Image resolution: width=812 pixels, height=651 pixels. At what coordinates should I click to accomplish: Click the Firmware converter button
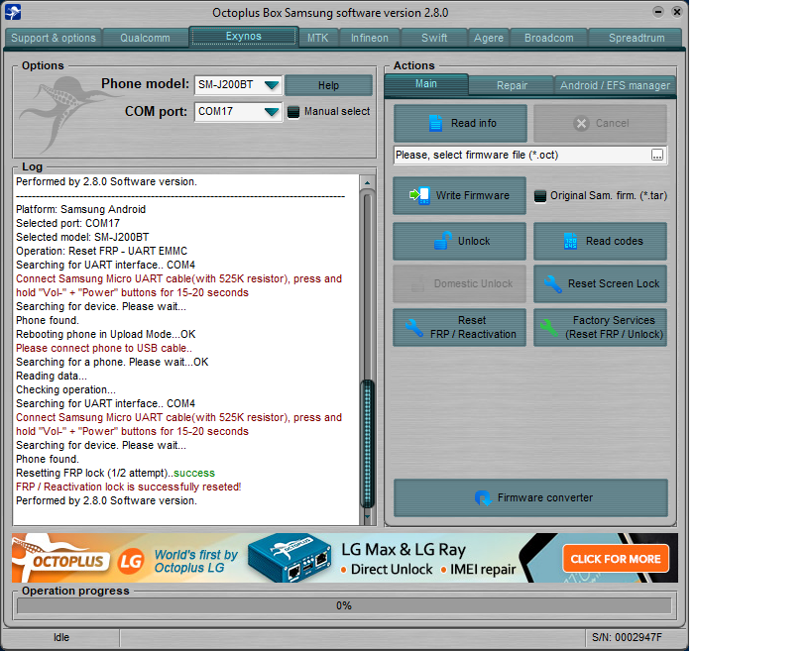pyautogui.click(x=530, y=497)
